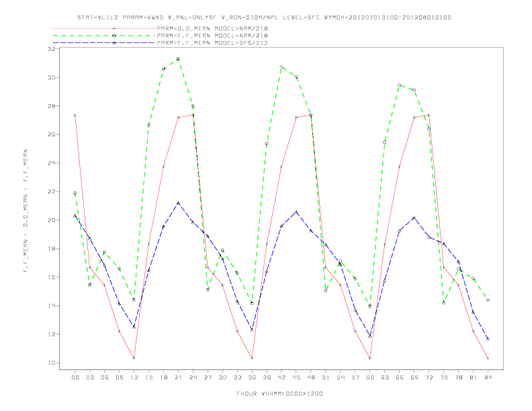Click x-axis tick label 21
The width and height of the screenshot is (532, 411).
(x=178, y=377)
